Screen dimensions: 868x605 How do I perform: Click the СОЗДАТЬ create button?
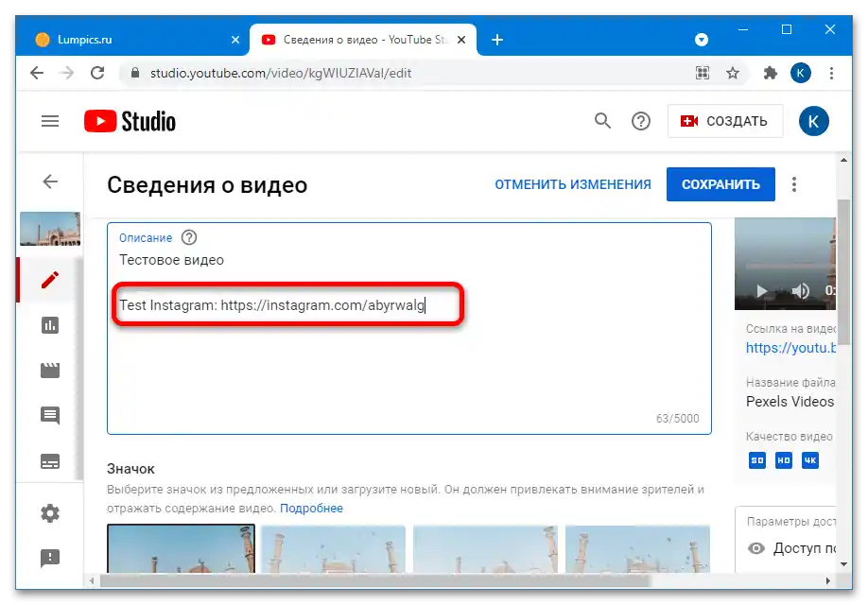(724, 121)
